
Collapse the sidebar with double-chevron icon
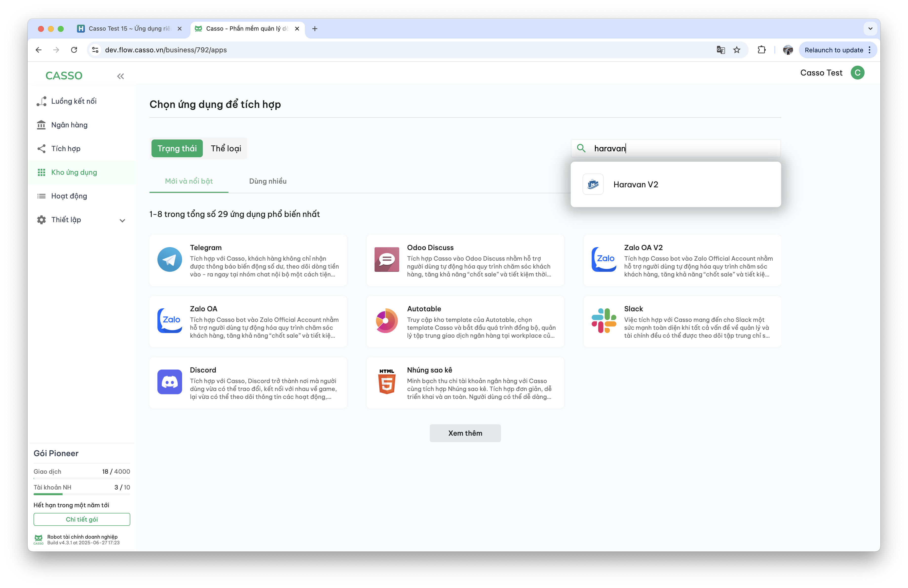click(120, 76)
